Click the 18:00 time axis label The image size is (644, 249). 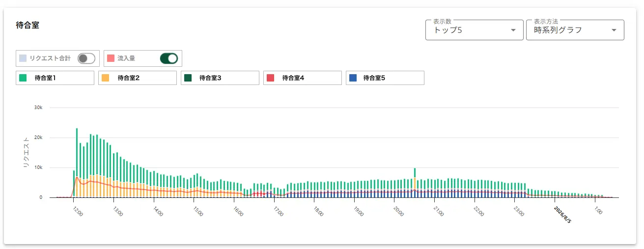(x=318, y=212)
